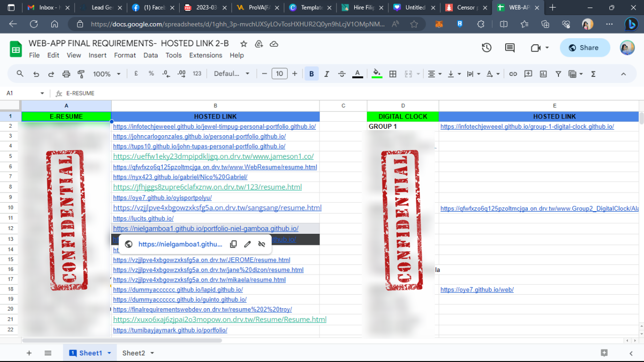Screen dimensions: 644x362
Task: Copy link in the hover card
Action: pos(233,244)
